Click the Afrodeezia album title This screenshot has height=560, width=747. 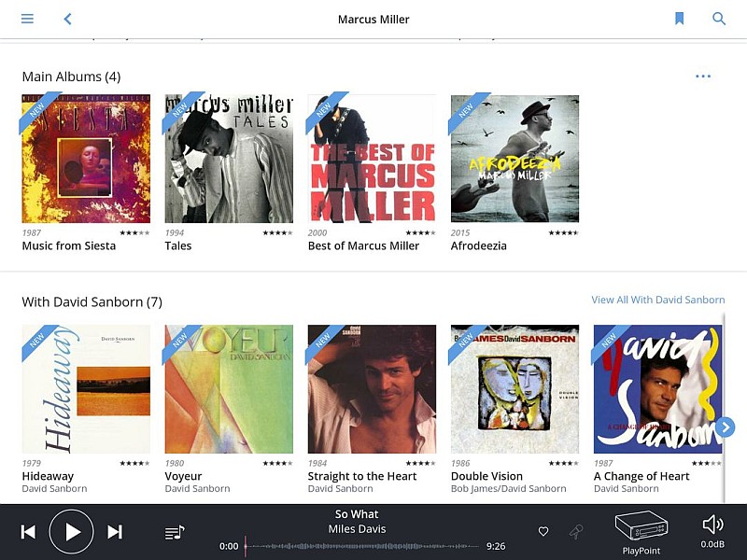[479, 245]
